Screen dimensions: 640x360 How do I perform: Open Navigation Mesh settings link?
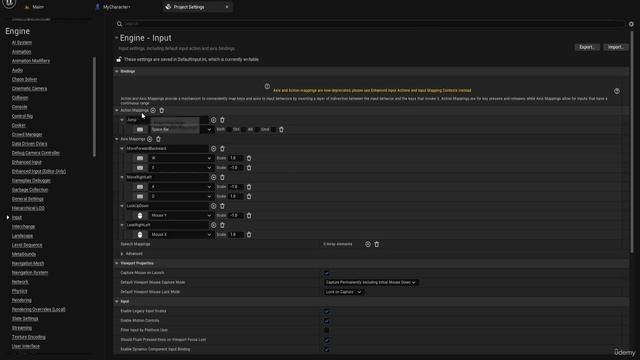(28, 264)
